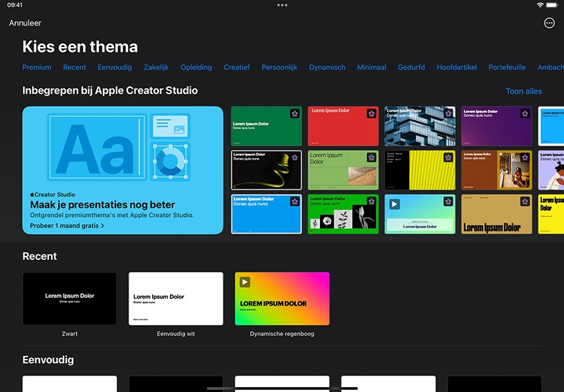Tap Annuleer to cancel
The width and height of the screenshot is (564, 392).
click(x=25, y=23)
